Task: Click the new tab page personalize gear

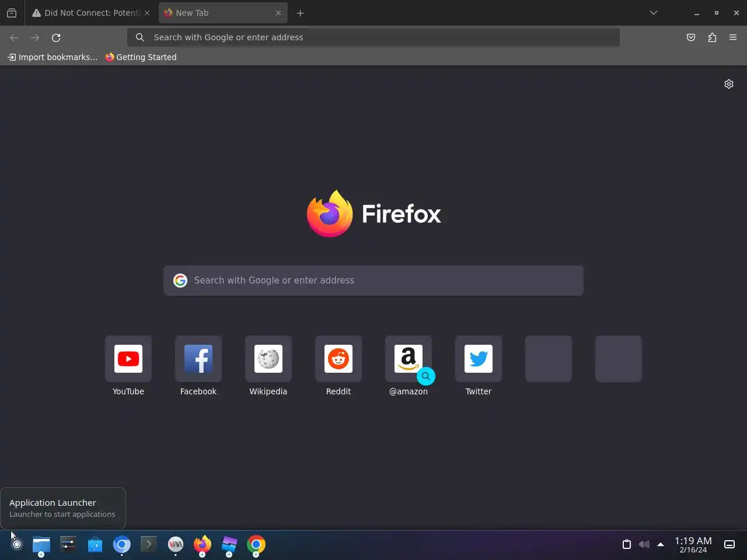Action: click(x=729, y=84)
